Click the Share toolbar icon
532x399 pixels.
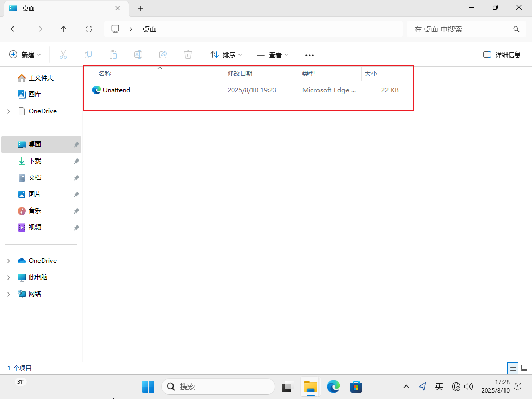coord(163,55)
